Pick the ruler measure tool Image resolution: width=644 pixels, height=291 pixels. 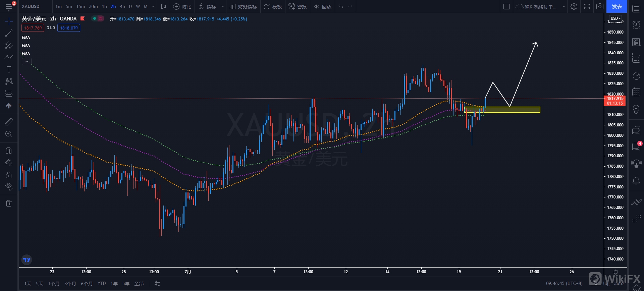tap(9, 122)
